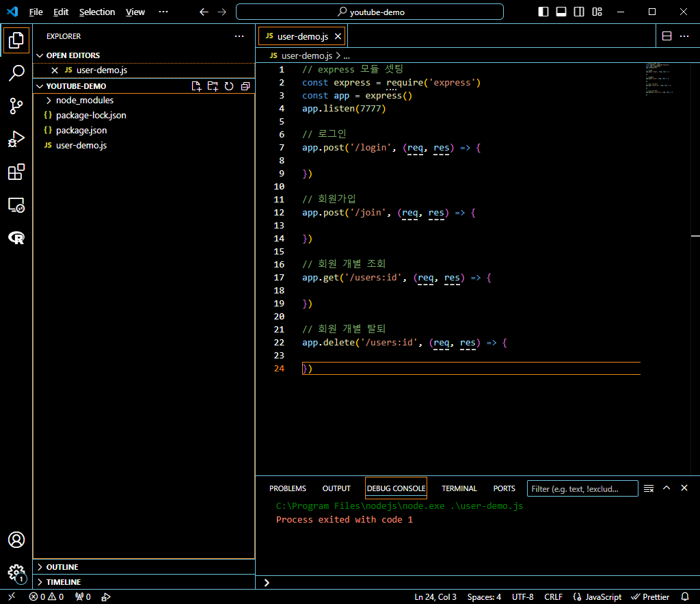Switch to the TERMINAL tab
Screen dimensions: 700x604
[x=459, y=488]
